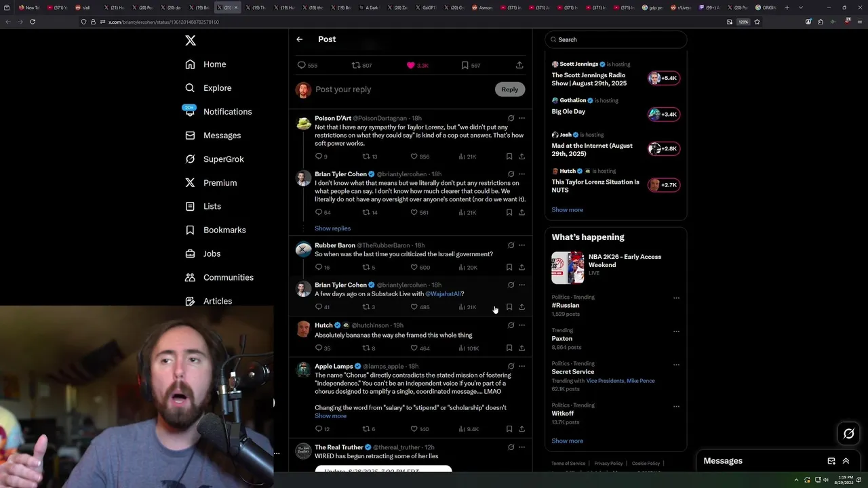Screen dimensions: 868x488
Task: Open more options on Apple Lamps reply
Action: (x=521, y=367)
